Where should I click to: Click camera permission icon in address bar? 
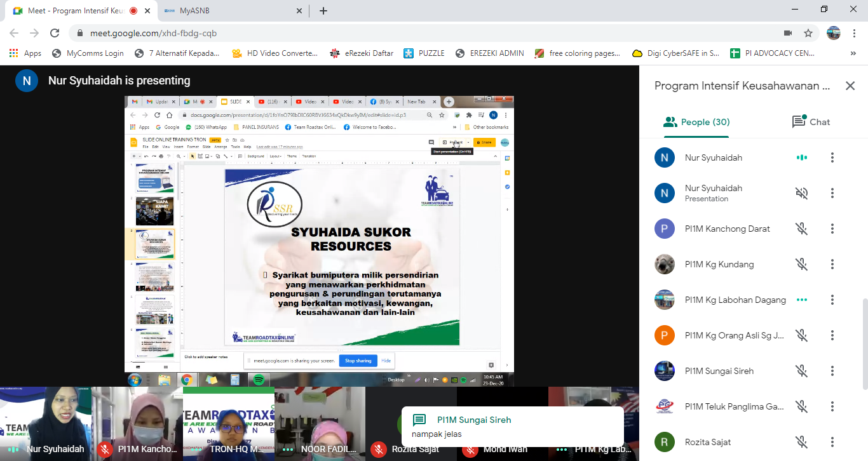[788, 33]
